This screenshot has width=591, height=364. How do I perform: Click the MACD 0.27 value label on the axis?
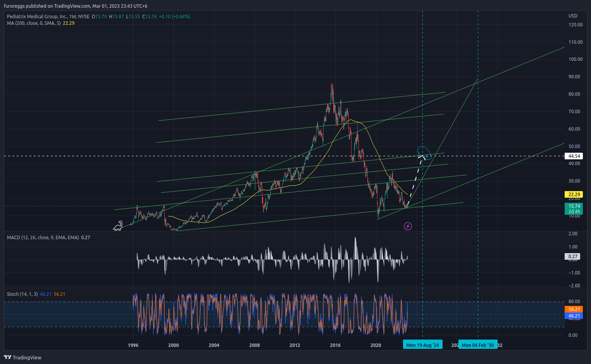573,257
